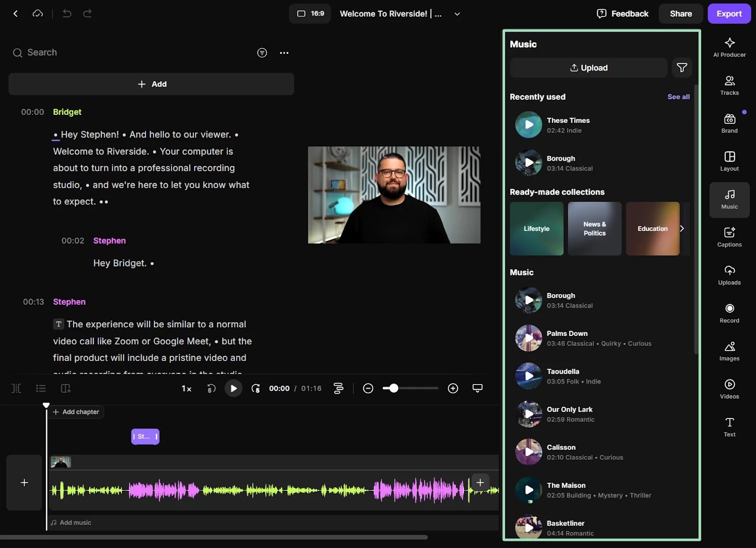
Task: Click the Share button
Action: coord(681,14)
